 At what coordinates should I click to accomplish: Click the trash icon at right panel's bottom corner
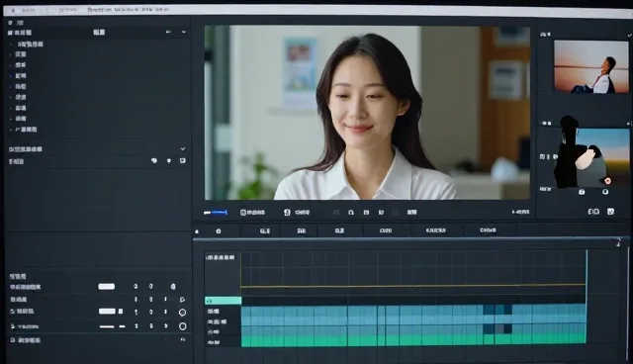point(610,212)
